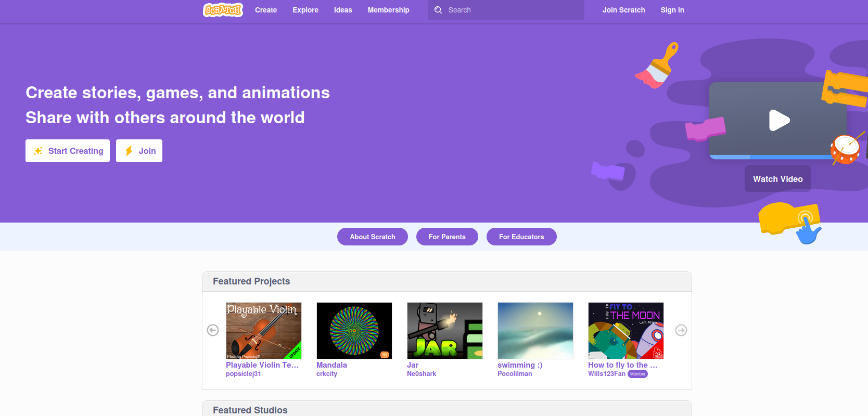The image size is (868, 416).
Task: Open the For Parents page
Action: [x=447, y=237]
